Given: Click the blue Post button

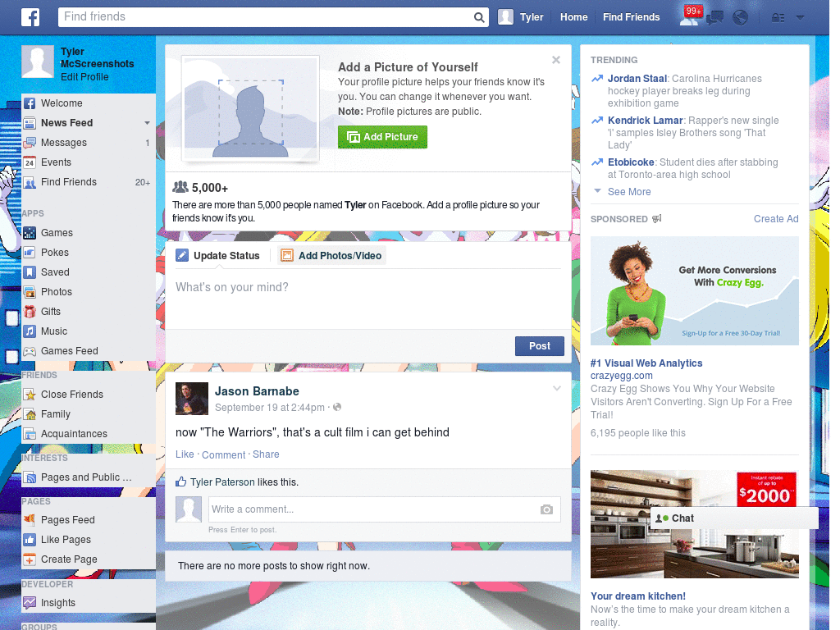Looking at the screenshot, I should pyautogui.click(x=540, y=346).
